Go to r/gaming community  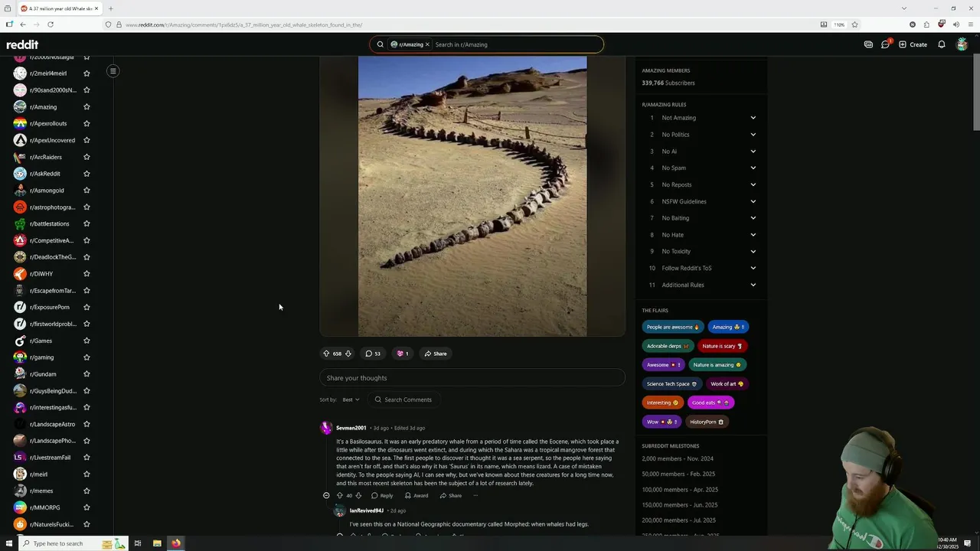[41, 357]
